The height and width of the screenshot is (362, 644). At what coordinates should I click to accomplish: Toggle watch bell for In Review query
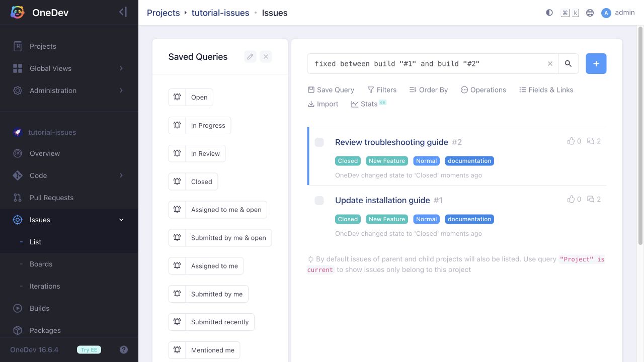click(x=177, y=153)
